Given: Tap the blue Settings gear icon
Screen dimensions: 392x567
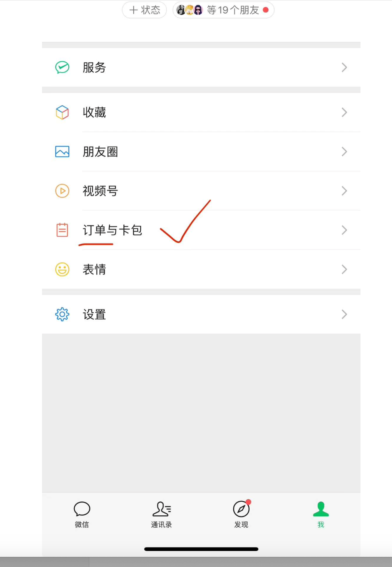Looking at the screenshot, I should (62, 314).
